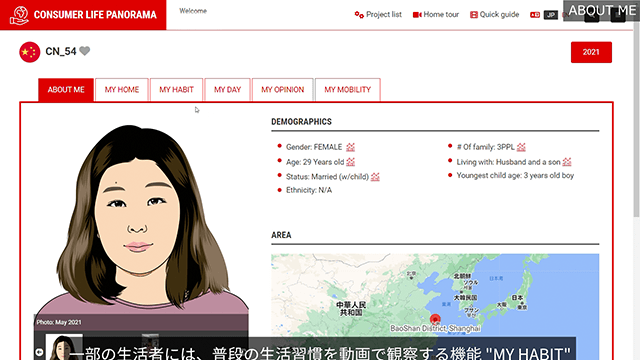Click the 'BaoShan District, Shanghai' map label
Viewport: 640px width, 360px height.
point(435,329)
